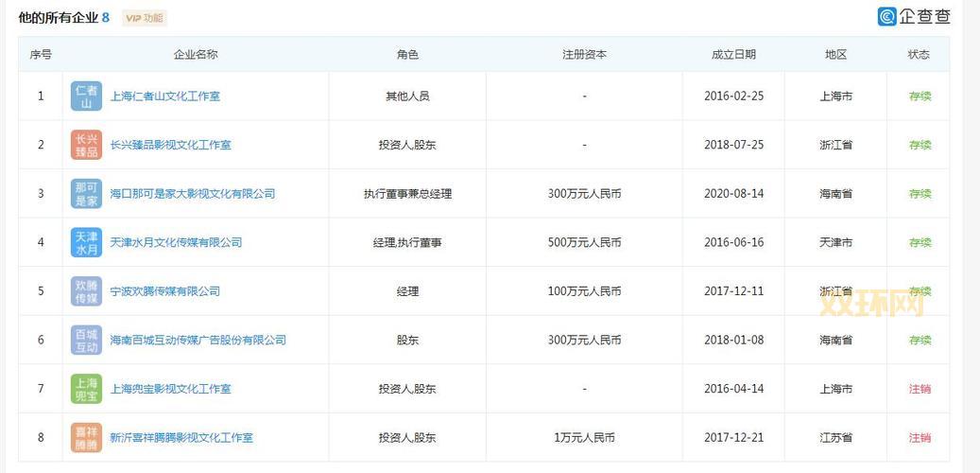Image resolution: width=980 pixels, height=473 pixels.
Task: Click the company count number 8 in the title
Action: (106, 18)
